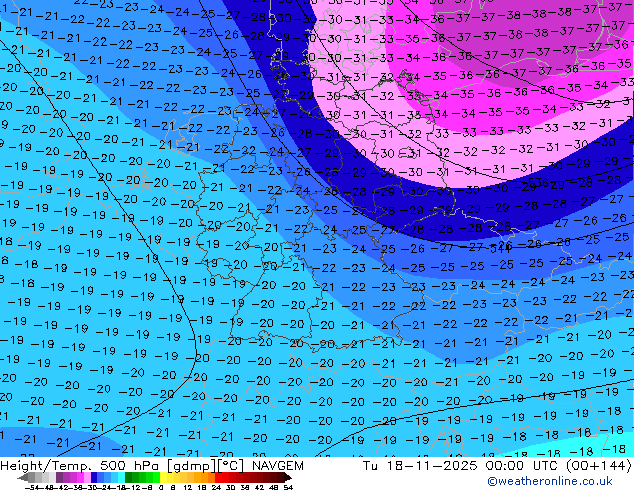Click the 'Tu 18-11-2025 00:00 UTC' date stamp

(x=461, y=466)
